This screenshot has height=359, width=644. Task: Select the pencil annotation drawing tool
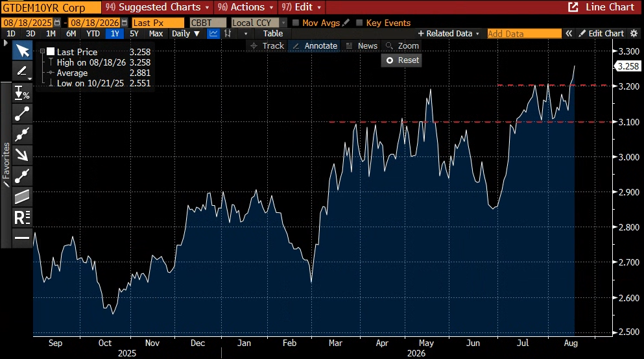pos(22,71)
